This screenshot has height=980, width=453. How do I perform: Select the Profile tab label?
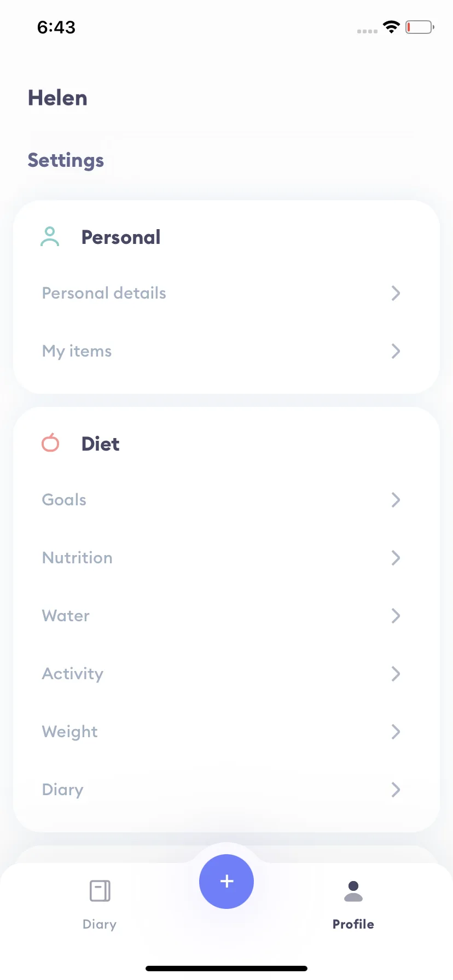click(353, 924)
